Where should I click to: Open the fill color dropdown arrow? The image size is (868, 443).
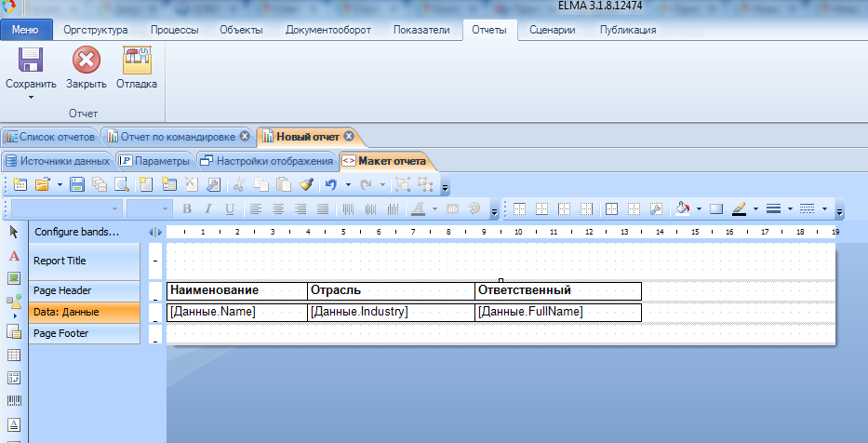click(x=699, y=208)
